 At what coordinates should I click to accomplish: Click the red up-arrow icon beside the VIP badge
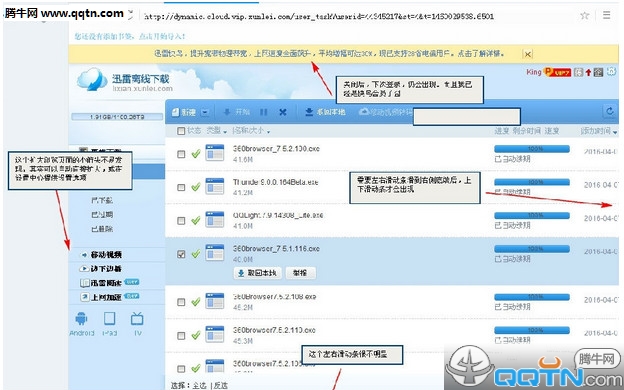point(588,72)
